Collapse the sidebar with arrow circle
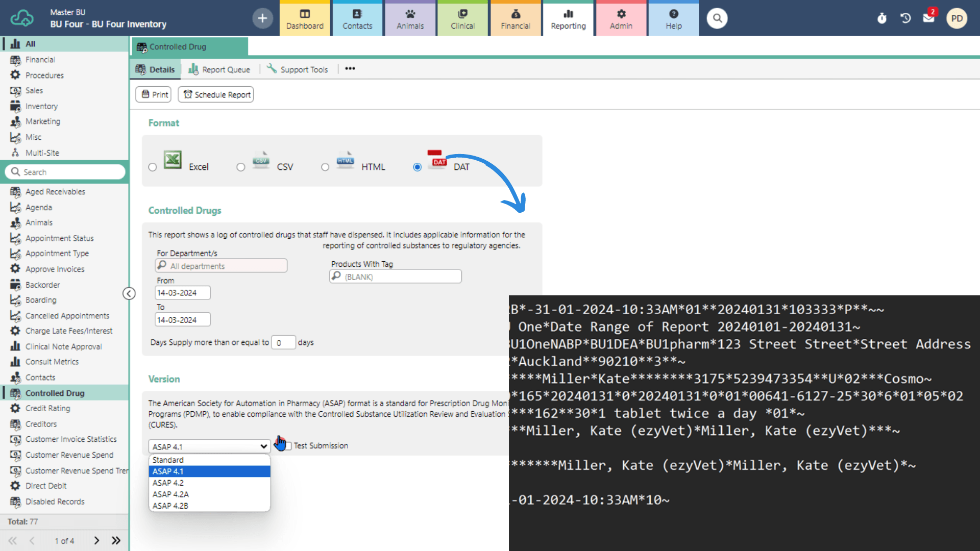This screenshot has height=551, width=980. click(x=129, y=293)
